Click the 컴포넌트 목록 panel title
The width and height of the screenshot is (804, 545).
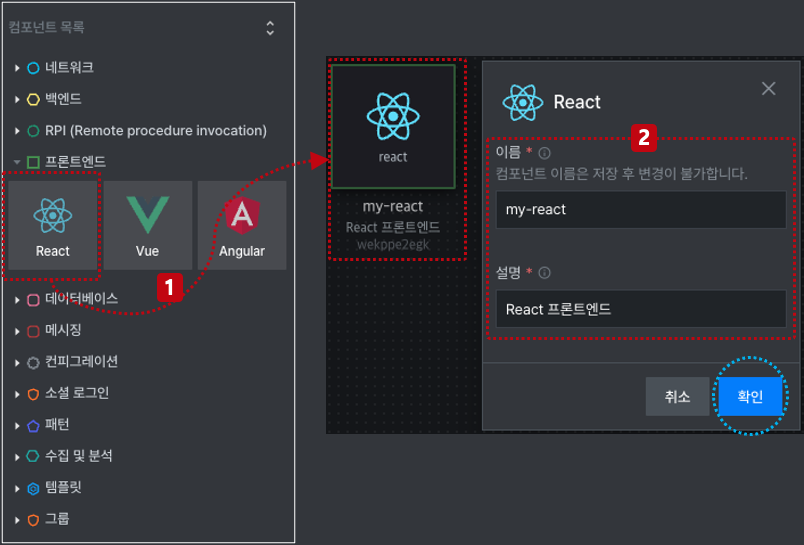coord(46,27)
